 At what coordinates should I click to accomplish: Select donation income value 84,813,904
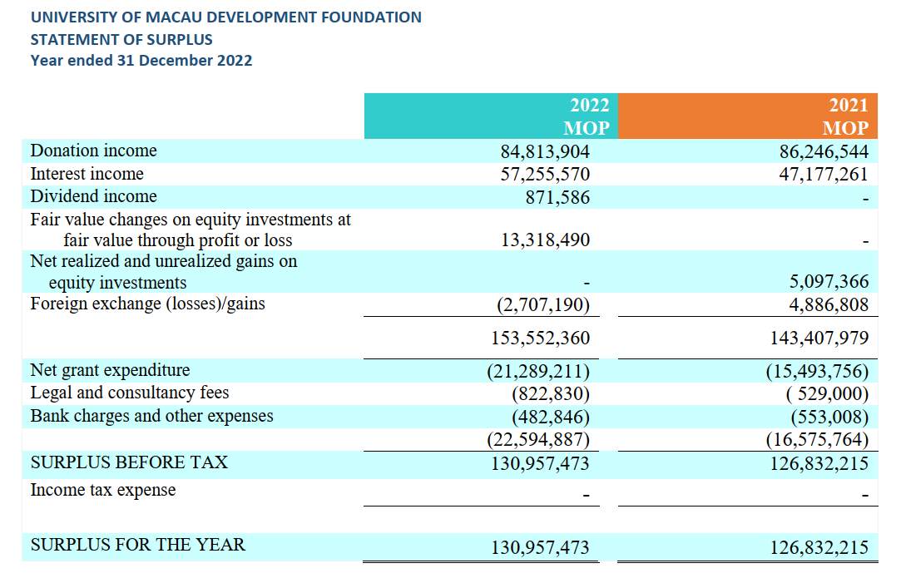coord(545,151)
